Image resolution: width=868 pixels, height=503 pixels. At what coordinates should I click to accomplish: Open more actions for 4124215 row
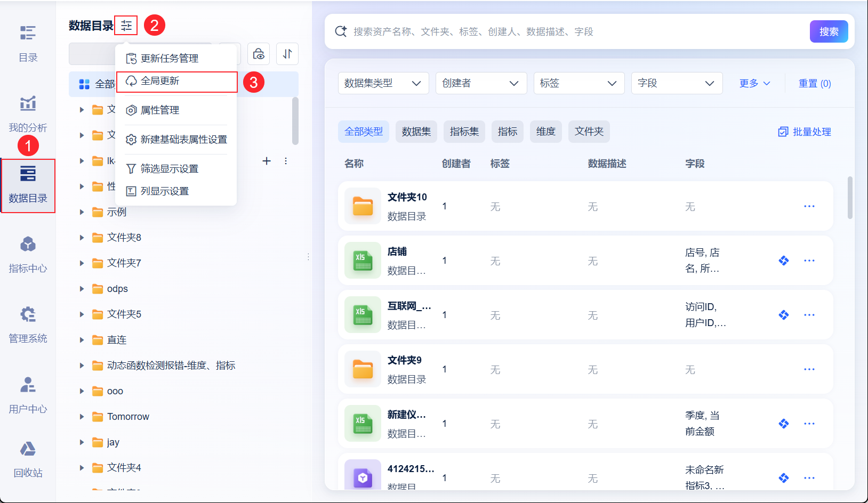point(809,478)
